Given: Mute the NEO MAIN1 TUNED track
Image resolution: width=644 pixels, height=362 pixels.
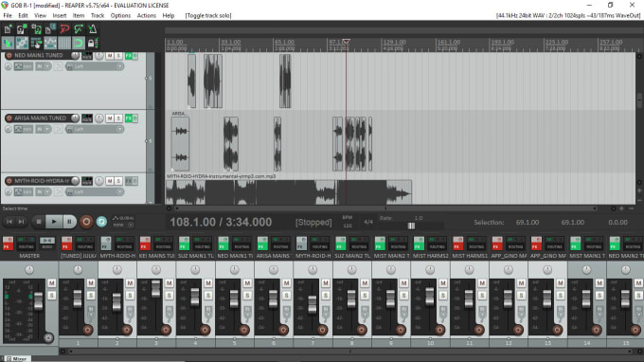Looking at the screenshot, I should (110, 56).
